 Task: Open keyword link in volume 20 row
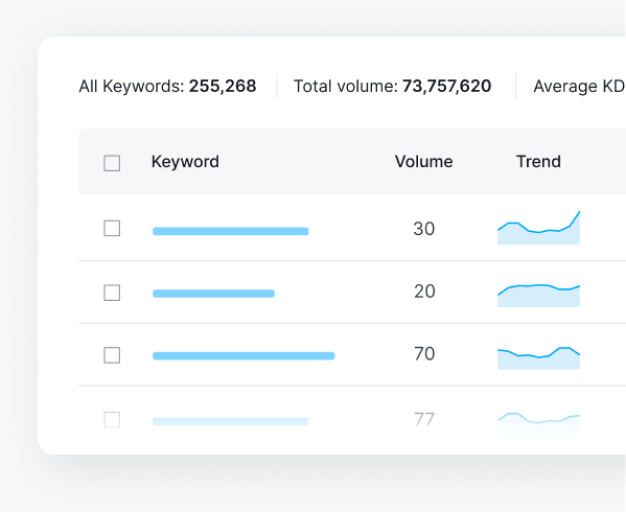[214, 294]
